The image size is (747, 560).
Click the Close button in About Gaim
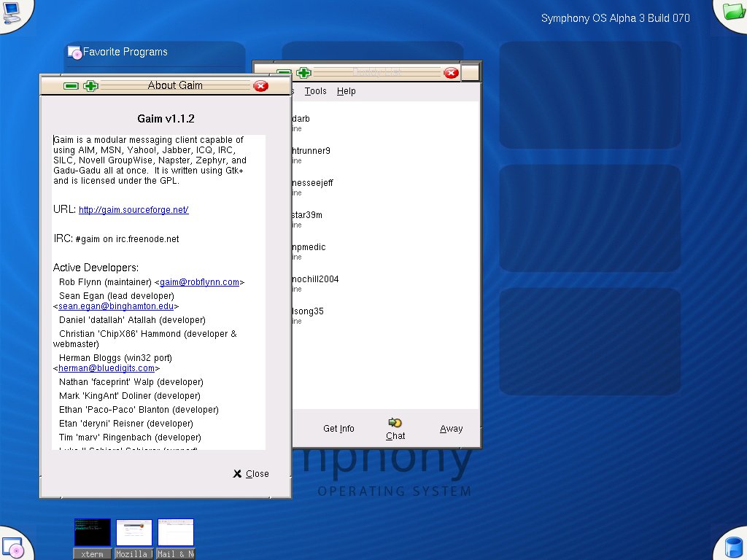click(x=251, y=474)
